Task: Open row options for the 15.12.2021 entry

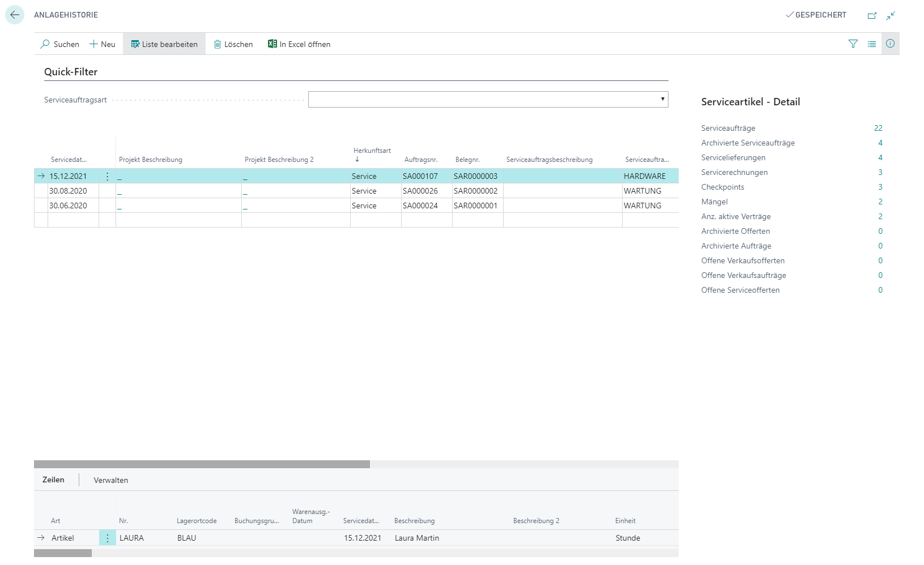Action: (x=107, y=176)
